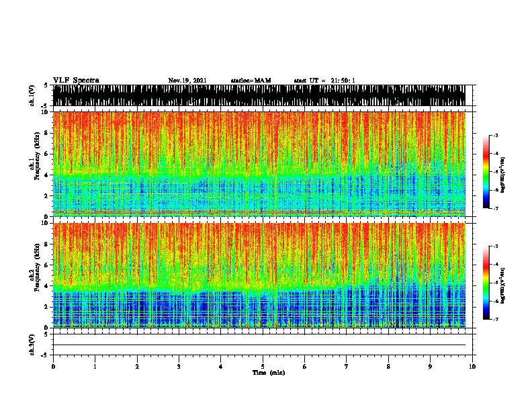Click the "4" kHz tick on ch.2 spectrogram

pyautogui.click(x=47, y=286)
